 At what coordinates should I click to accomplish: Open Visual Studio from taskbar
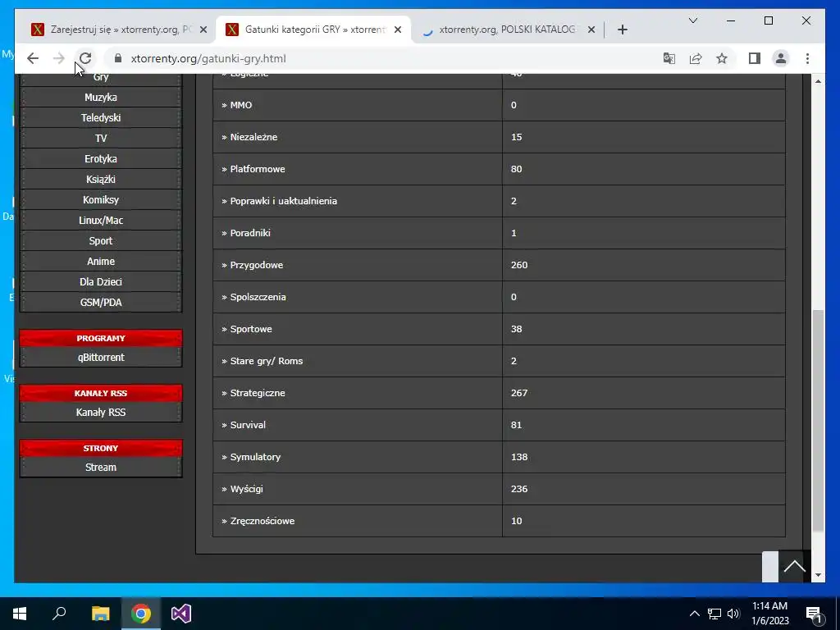(181, 614)
